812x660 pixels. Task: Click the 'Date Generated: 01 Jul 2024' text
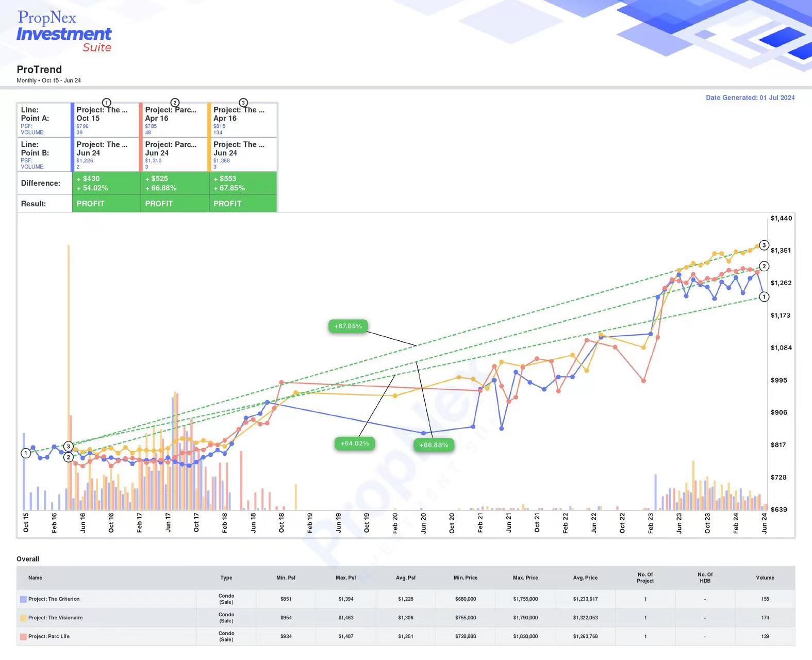point(750,97)
